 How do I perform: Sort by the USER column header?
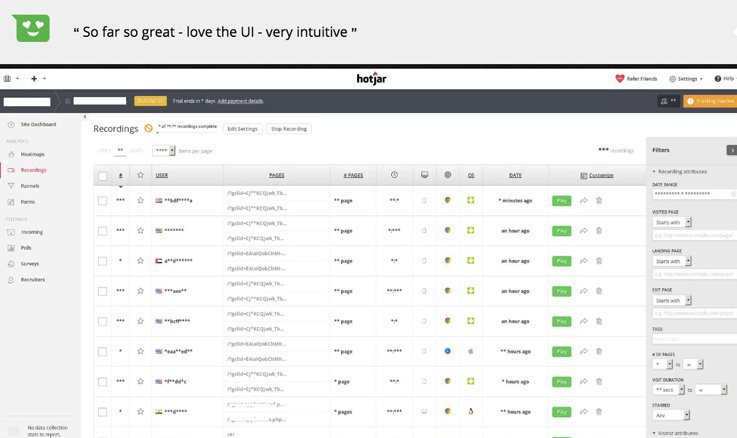pyautogui.click(x=162, y=175)
